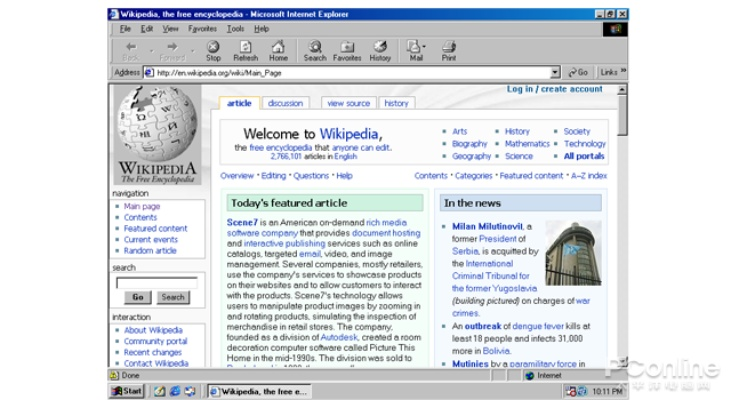Screen dimensions: 731x400
Task: Click the vertical scrollbar down arrow
Action: coord(623,361)
